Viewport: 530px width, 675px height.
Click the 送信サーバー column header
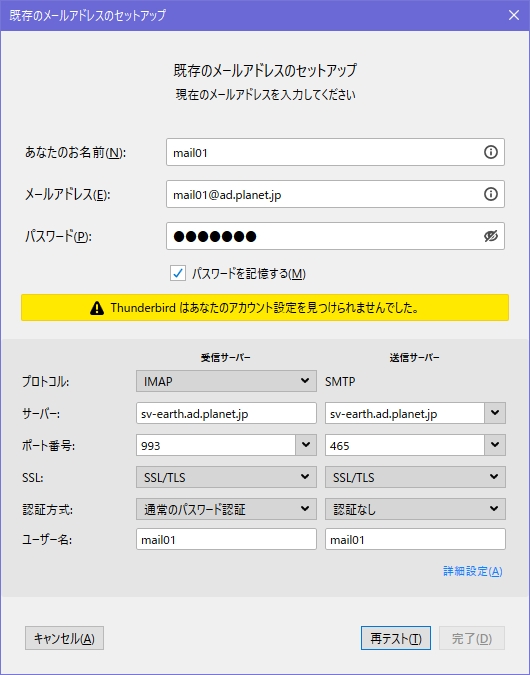pyautogui.click(x=415, y=357)
